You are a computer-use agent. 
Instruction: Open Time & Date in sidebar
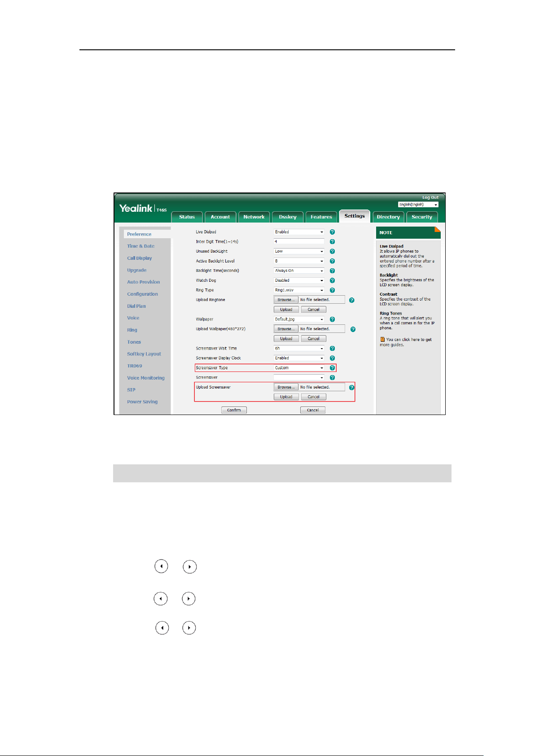(140, 246)
